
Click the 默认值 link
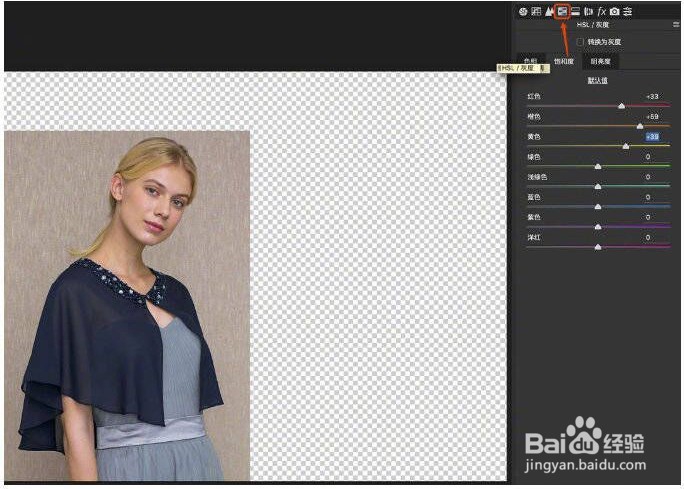pyautogui.click(x=598, y=81)
